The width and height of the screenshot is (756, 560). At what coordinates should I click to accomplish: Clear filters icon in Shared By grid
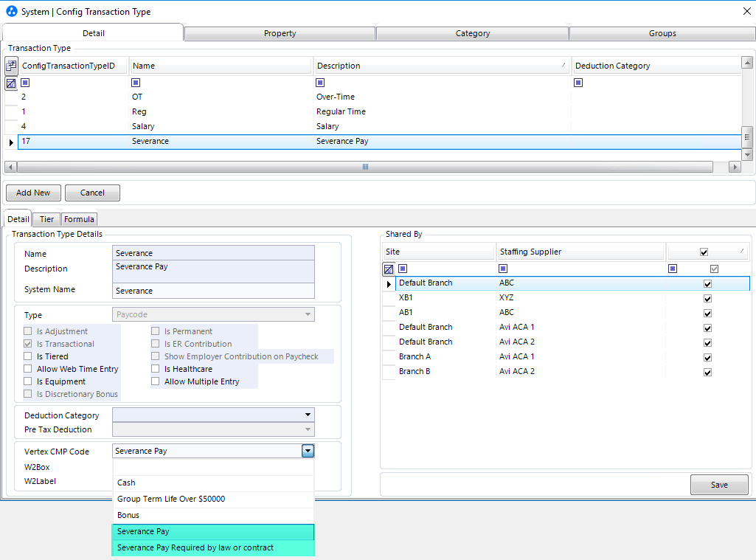pyautogui.click(x=389, y=269)
